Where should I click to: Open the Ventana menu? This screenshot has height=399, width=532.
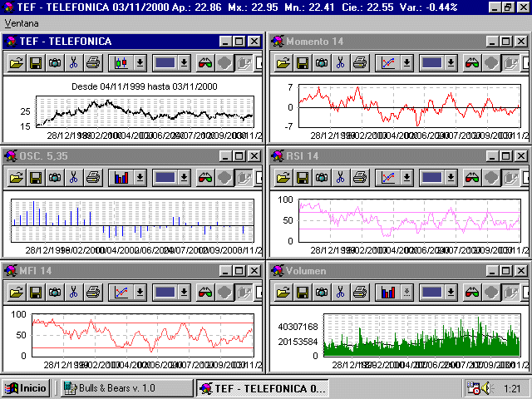22,23
